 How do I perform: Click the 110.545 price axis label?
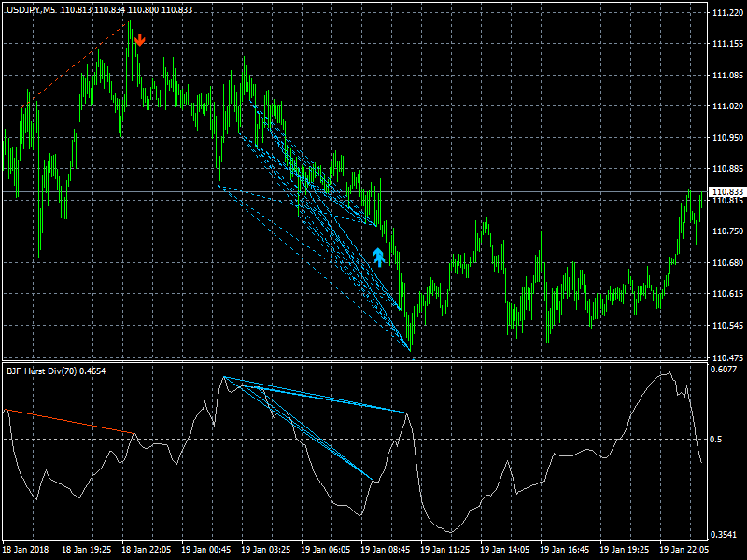[727, 326]
